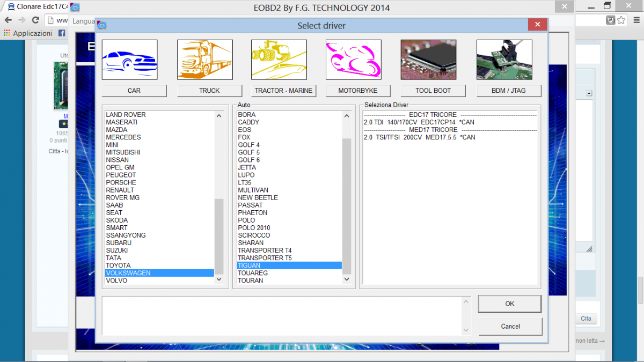Screen dimensions: 644x362
Task: Open the Applicazioni bookmarks shortcut
Action: [x=28, y=33]
